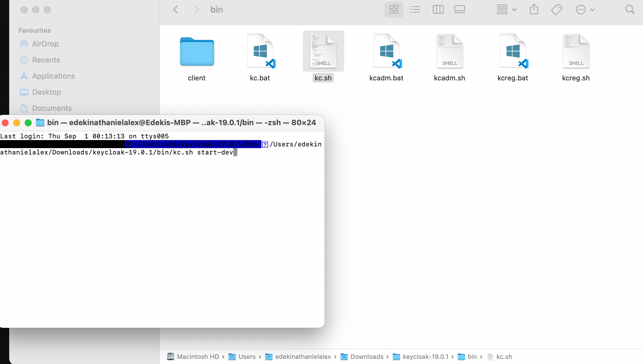Open the kcadm.bat batch file
This screenshot has width=643, height=364.
386,56
